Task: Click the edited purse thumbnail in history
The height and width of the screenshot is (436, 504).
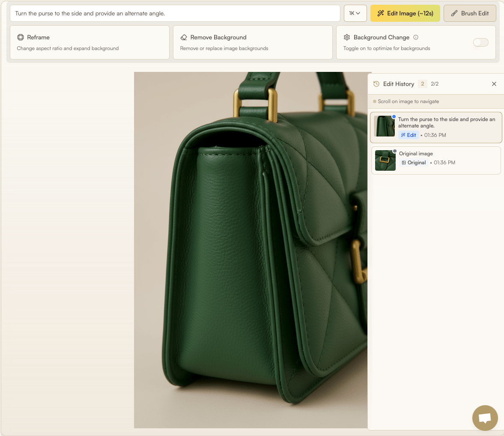Action: tap(385, 126)
